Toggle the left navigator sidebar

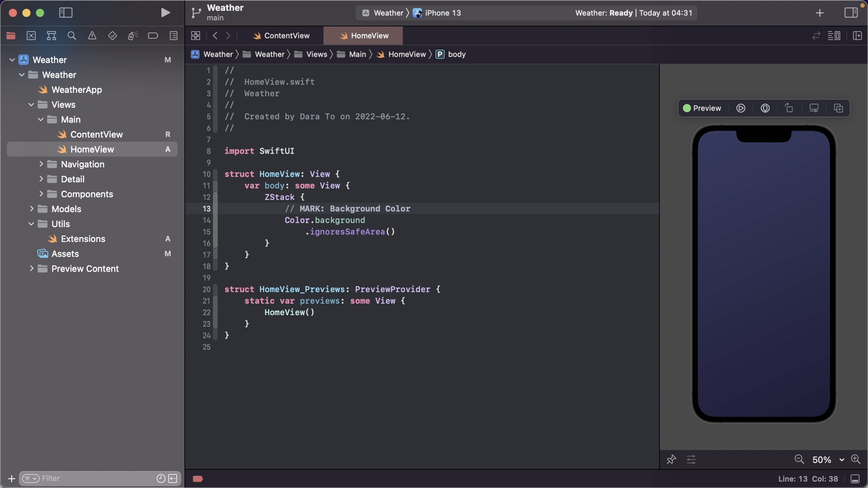(66, 13)
